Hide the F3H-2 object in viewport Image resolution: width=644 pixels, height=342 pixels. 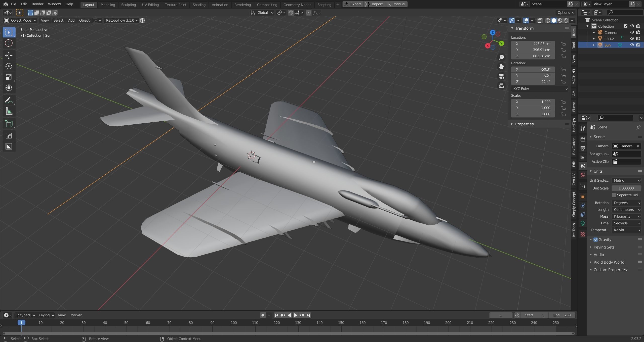632,39
